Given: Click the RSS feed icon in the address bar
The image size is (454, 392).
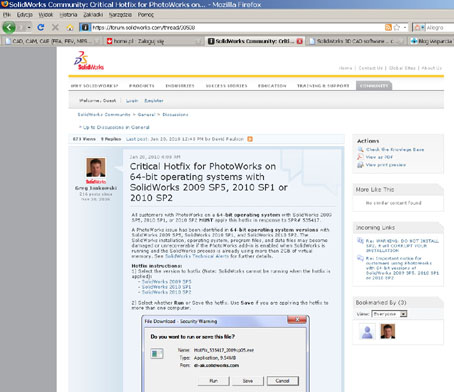Looking at the screenshot, I should tap(388, 27).
